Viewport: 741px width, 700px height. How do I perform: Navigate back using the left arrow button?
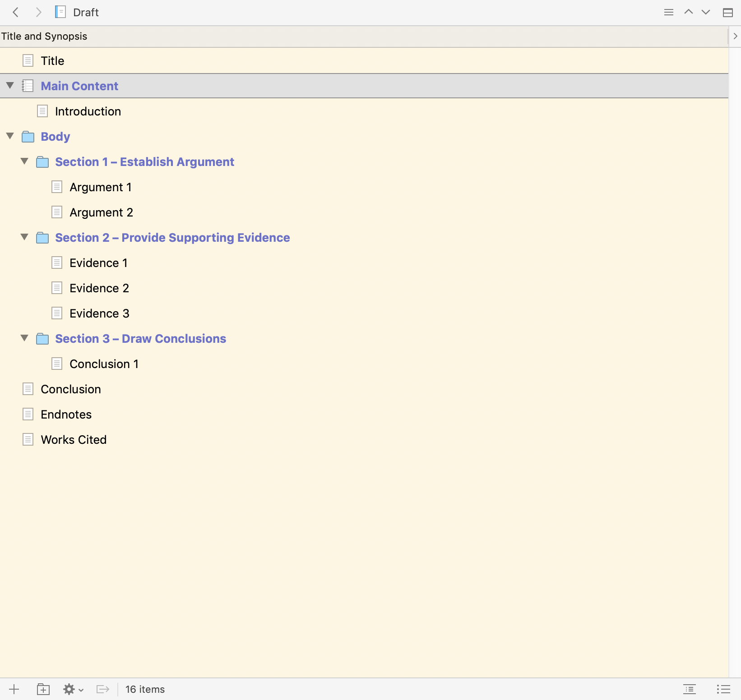coord(16,12)
